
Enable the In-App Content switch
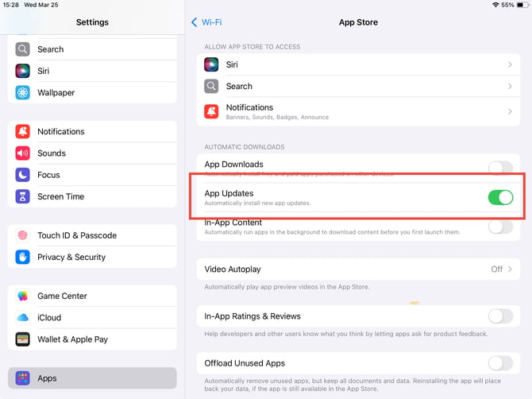coord(500,227)
